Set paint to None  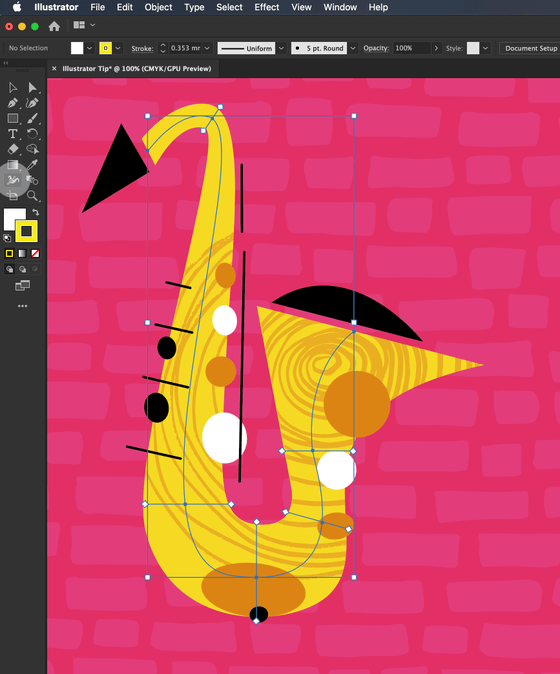click(35, 254)
